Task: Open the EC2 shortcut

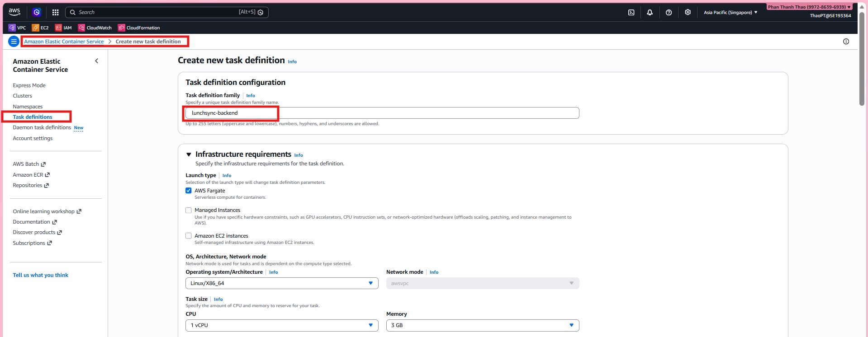Action: (x=40, y=28)
